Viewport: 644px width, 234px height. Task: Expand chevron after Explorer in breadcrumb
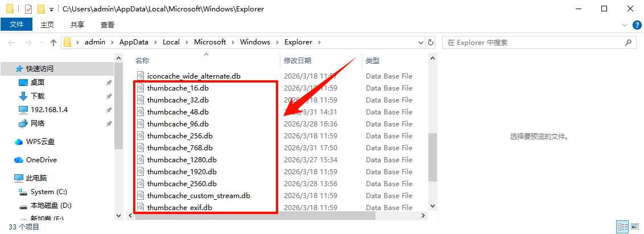pyautogui.click(x=319, y=42)
